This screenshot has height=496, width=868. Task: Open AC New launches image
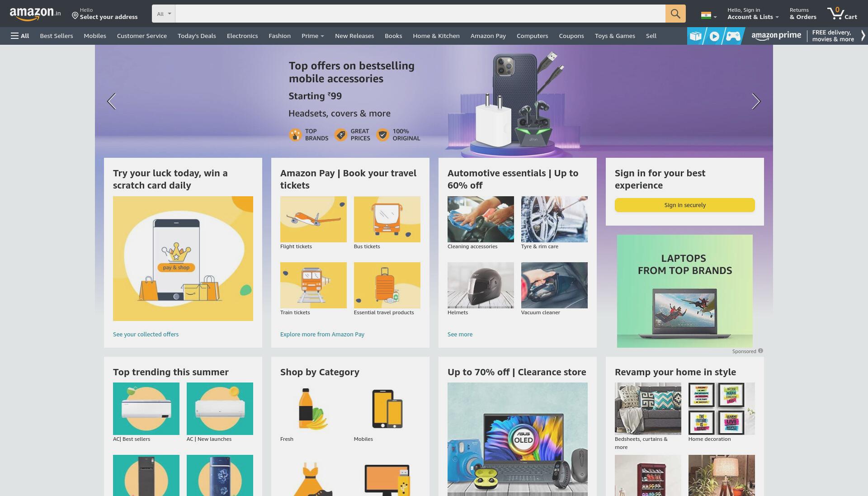click(220, 409)
